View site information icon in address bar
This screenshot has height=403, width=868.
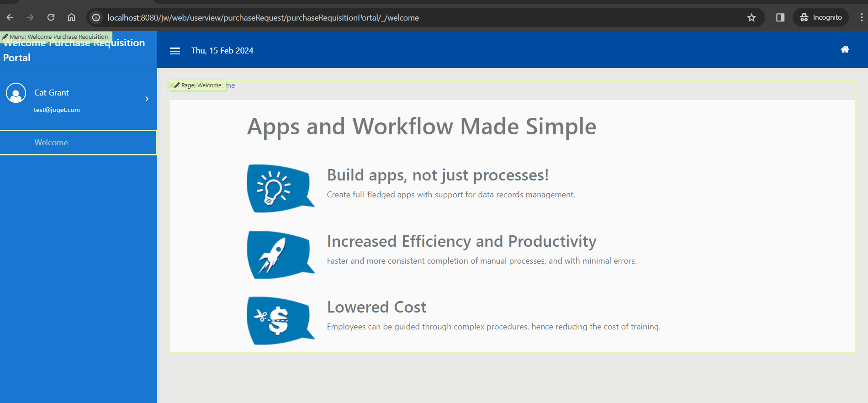tap(96, 17)
